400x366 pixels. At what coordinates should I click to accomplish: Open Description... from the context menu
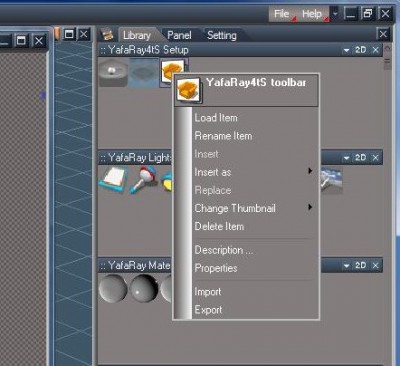pos(224,250)
